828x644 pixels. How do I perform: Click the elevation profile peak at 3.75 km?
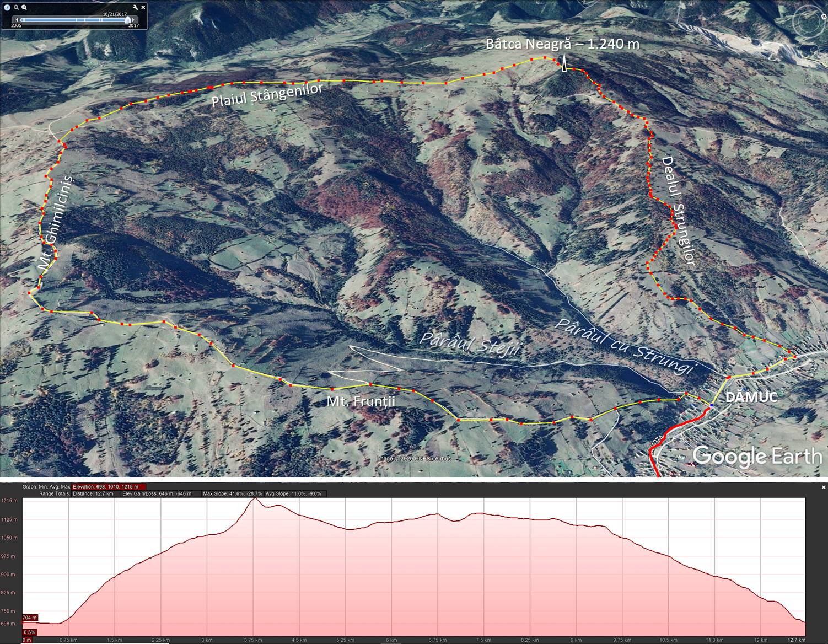point(255,499)
